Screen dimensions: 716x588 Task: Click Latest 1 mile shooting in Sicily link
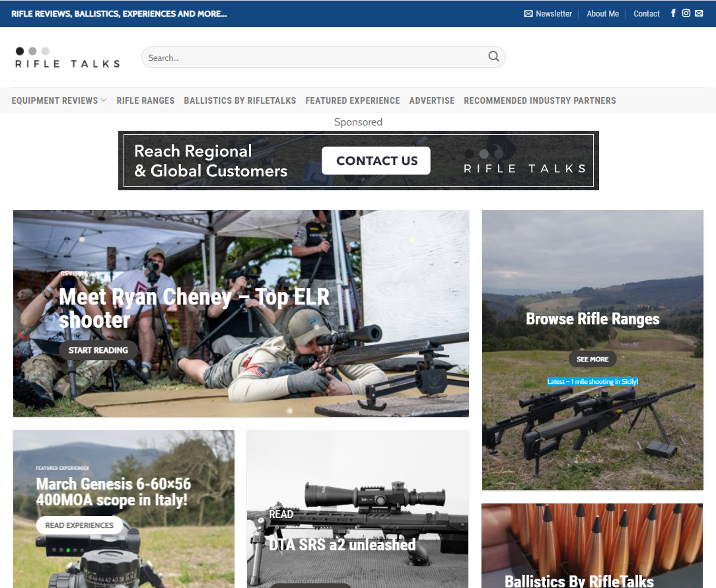pyautogui.click(x=592, y=381)
